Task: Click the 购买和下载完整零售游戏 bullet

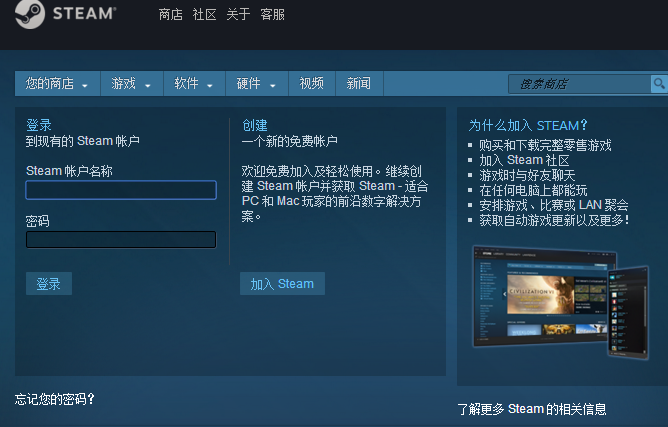Action: click(x=545, y=145)
